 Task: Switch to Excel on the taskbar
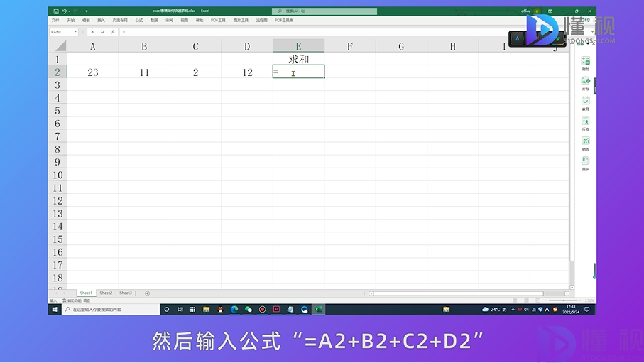pos(318,310)
